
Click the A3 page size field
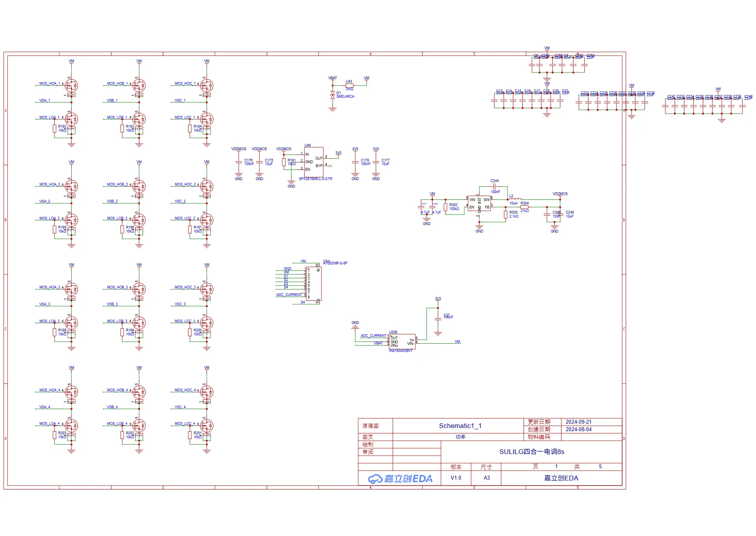coord(487,478)
